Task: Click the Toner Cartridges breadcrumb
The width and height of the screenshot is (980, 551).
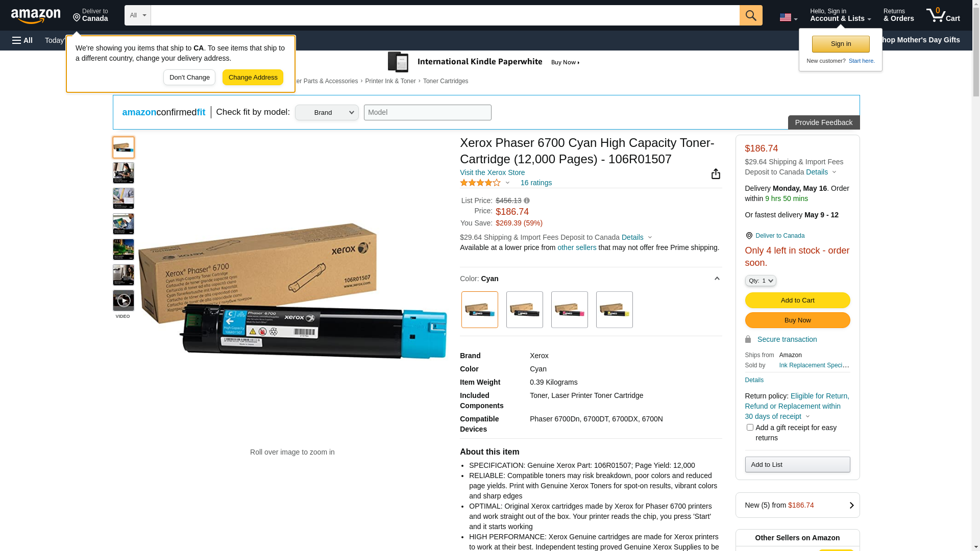Action: (x=446, y=81)
